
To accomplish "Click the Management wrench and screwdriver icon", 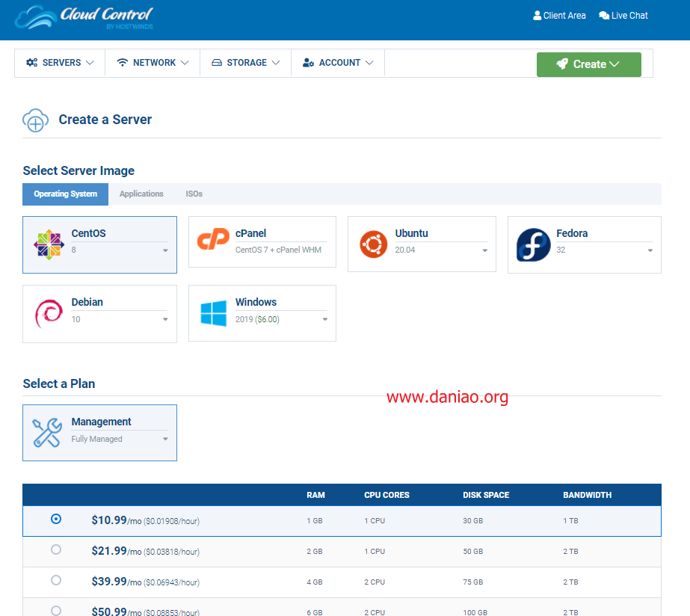I will pos(48,433).
